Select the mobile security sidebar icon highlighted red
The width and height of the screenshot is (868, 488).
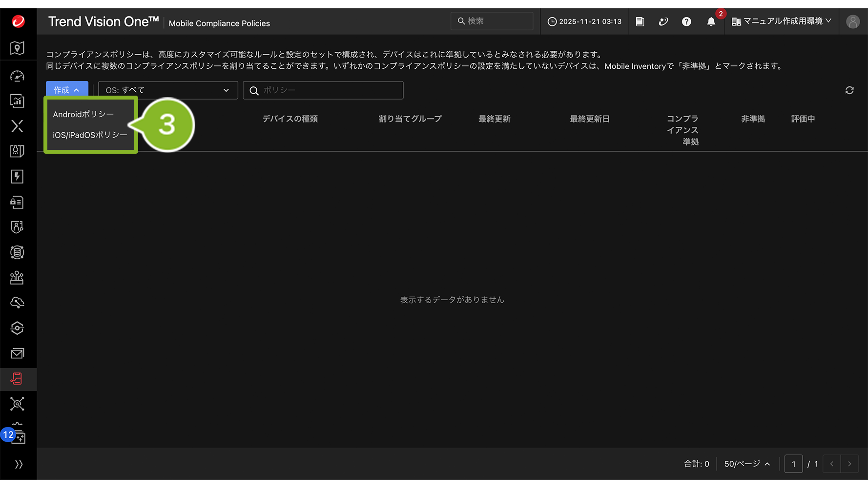(x=18, y=379)
